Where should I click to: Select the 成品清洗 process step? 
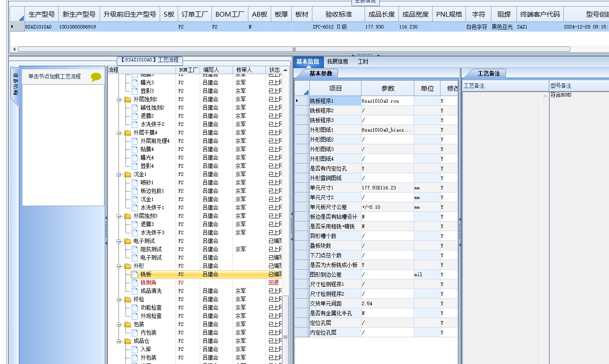151,291
